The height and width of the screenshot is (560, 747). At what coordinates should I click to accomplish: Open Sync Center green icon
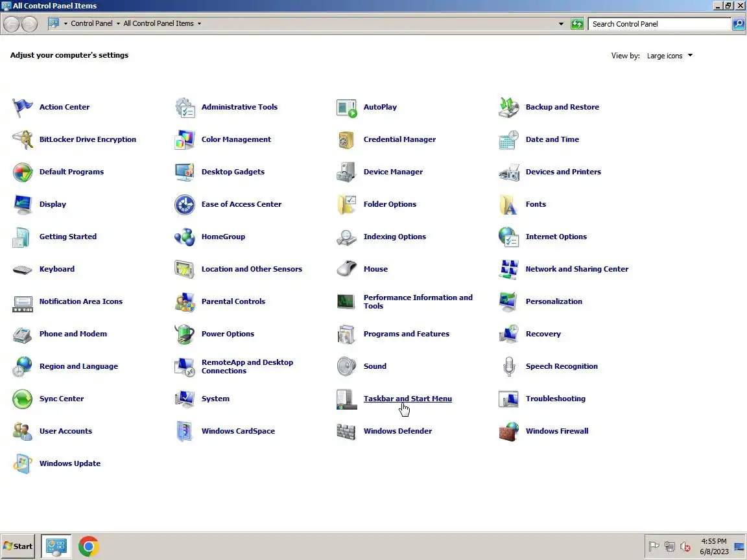coord(23,399)
